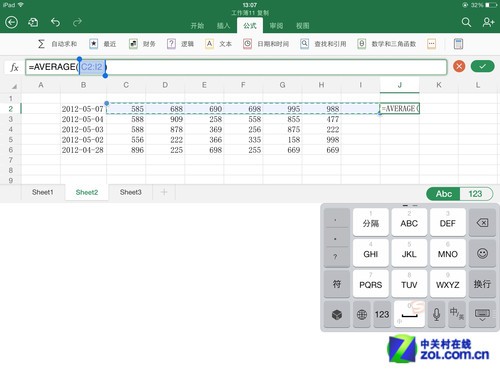The height and width of the screenshot is (375, 500).
Task: Open the file save options icon
Action: click(x=33, y=22)
